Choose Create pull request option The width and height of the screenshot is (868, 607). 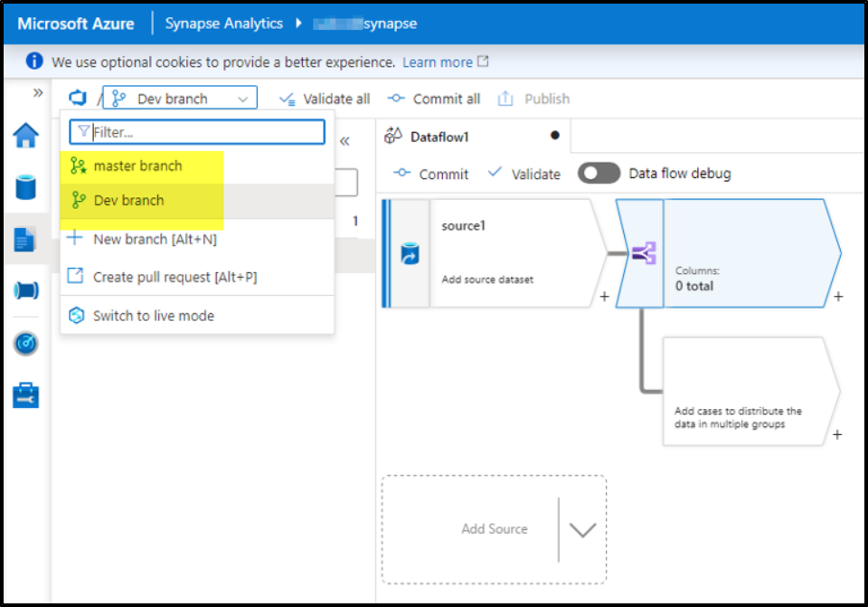(197, 277)
